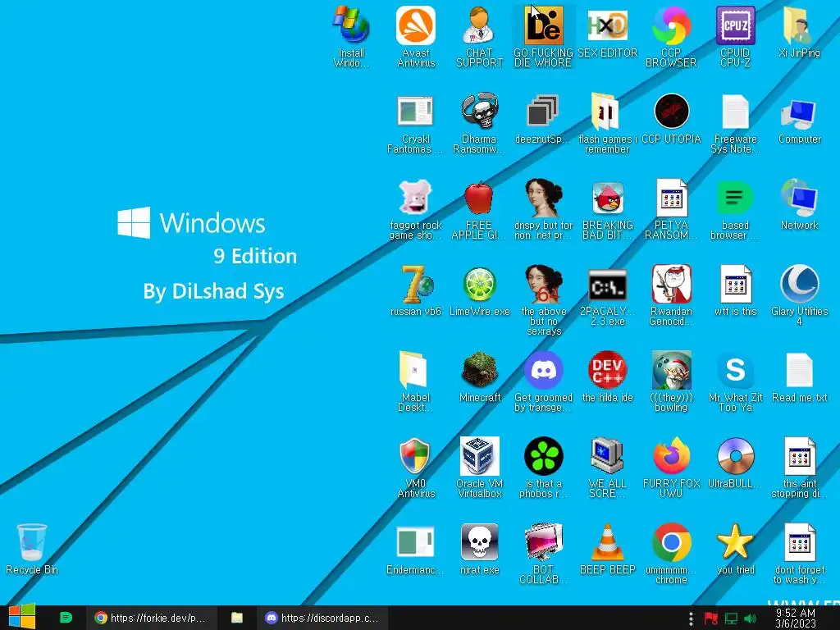This screenshot has width=840, height=630.
Task: Open File Explorer from the taskbar
Action: (237, 618)
